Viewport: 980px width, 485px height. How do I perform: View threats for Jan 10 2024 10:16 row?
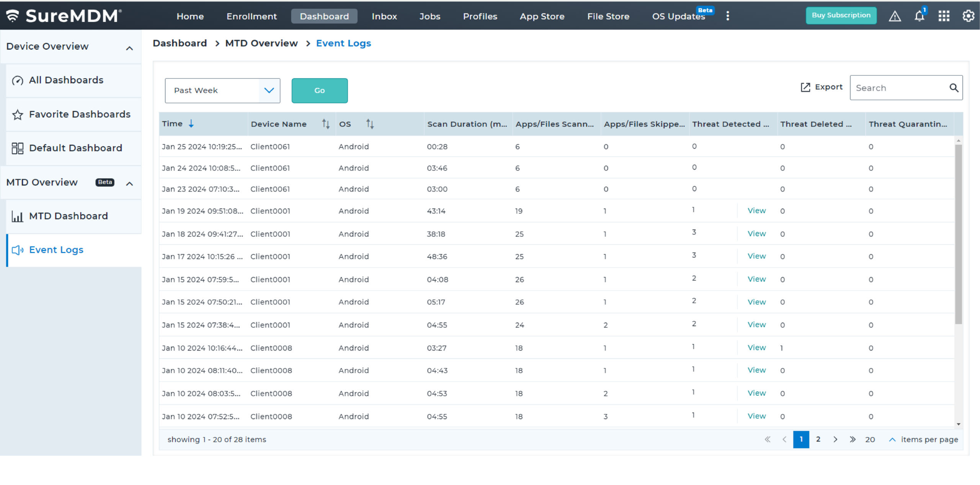coord(756,347)
